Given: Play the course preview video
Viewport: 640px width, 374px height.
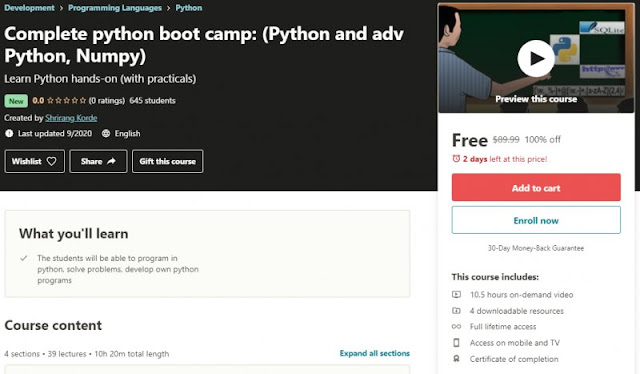Looking at the screenshot, I should tap(536, 59).
